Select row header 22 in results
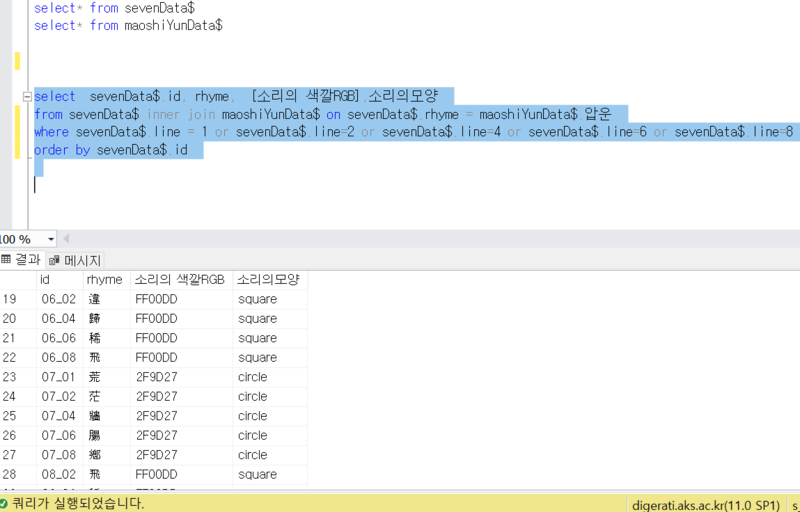 coord(18,357)
